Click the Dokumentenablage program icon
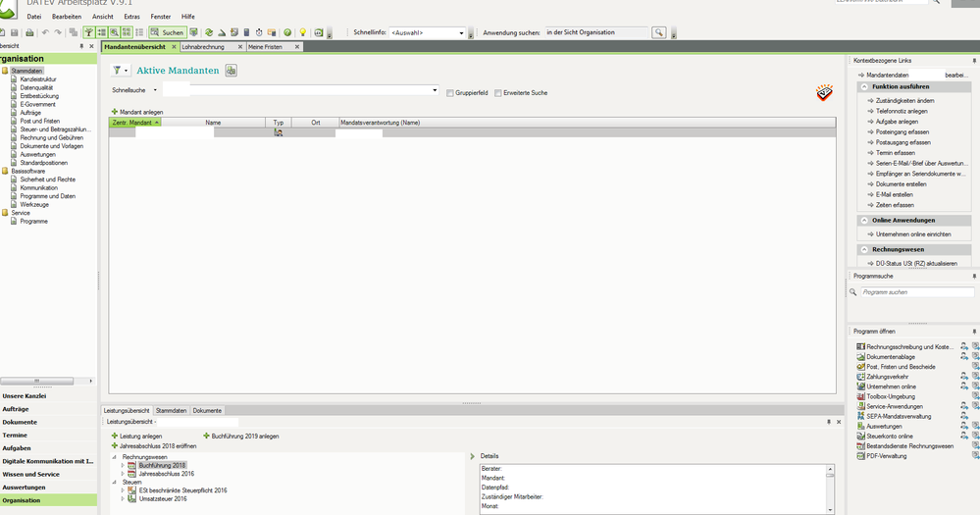Screen dimensions: 980x515 [860, 357]
